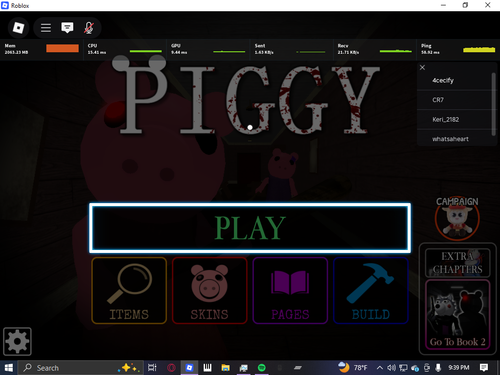Click the player list scrollbar
Viewport: 500px width, 375px height.
pyautogui.click(x=494, y=104)
